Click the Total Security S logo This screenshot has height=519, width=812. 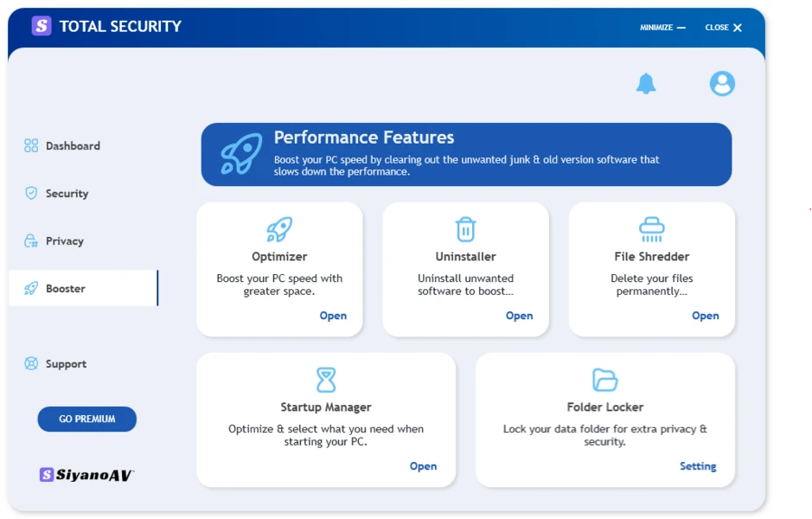[x=42, y=26]
